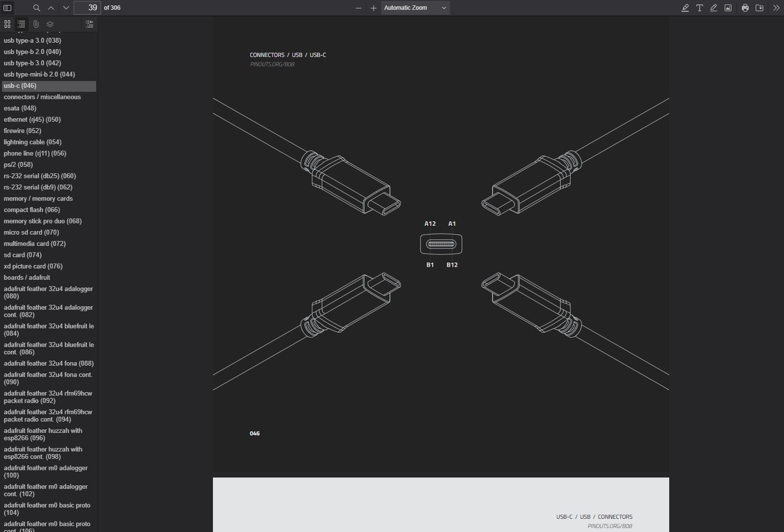784x532 pixels.
Task: Toggle the sidebar panel button
Action: point(7,8)
